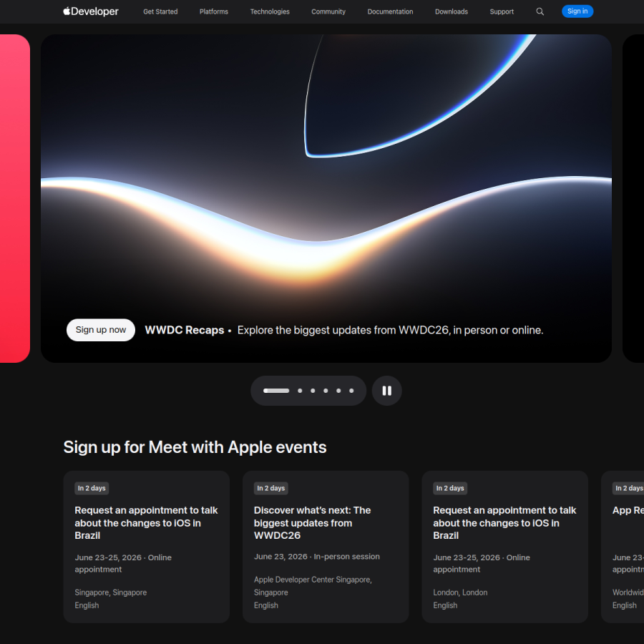
Task: Click 'In 2 days' badge on Singapore appointment card
Action: tap(92, 488)
